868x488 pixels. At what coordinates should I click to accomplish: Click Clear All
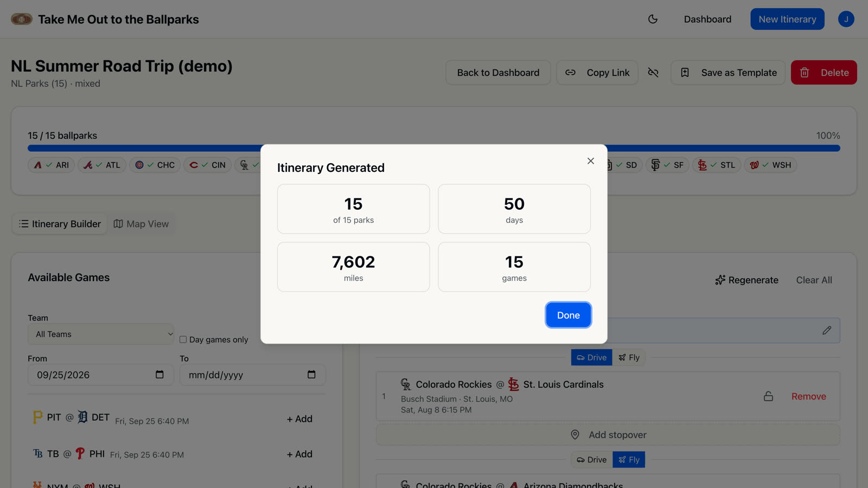coord(814,280)
